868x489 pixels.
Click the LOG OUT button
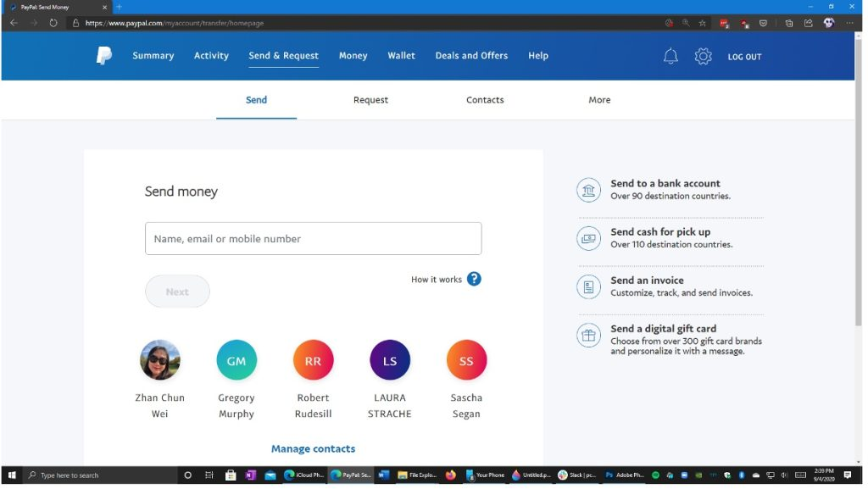click(x=744, y=57)
